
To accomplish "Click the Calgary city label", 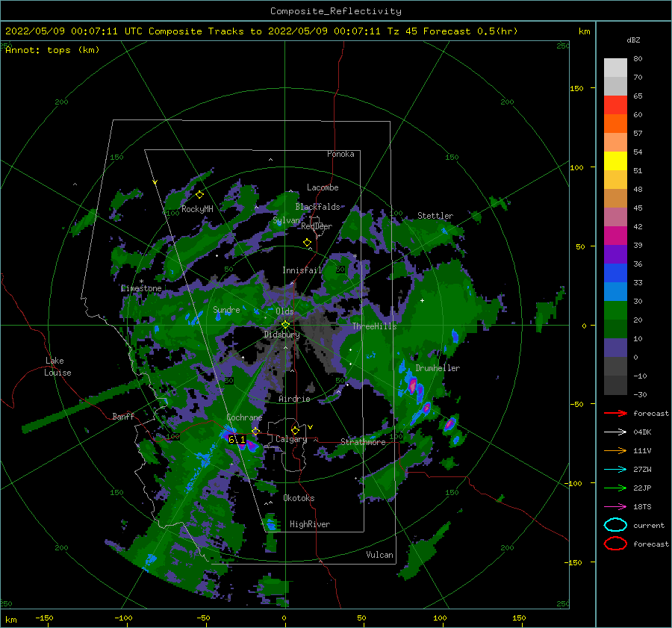I will click(x=291, y=439).
